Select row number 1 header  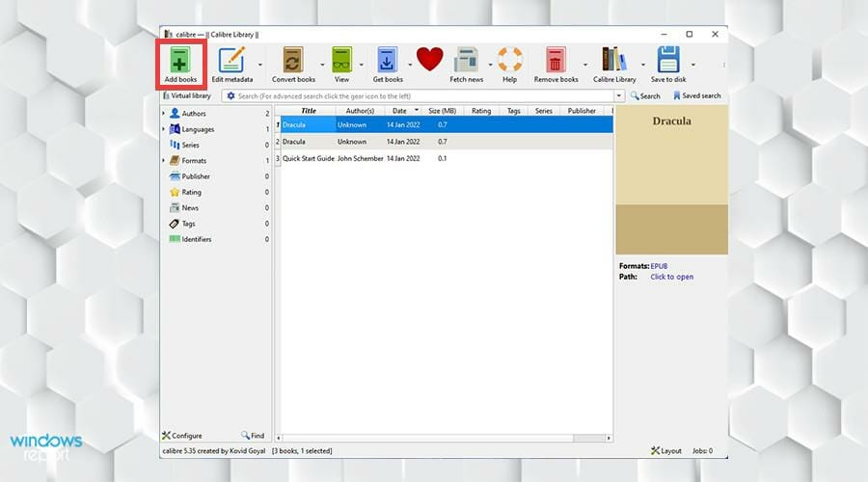point(278,125)
